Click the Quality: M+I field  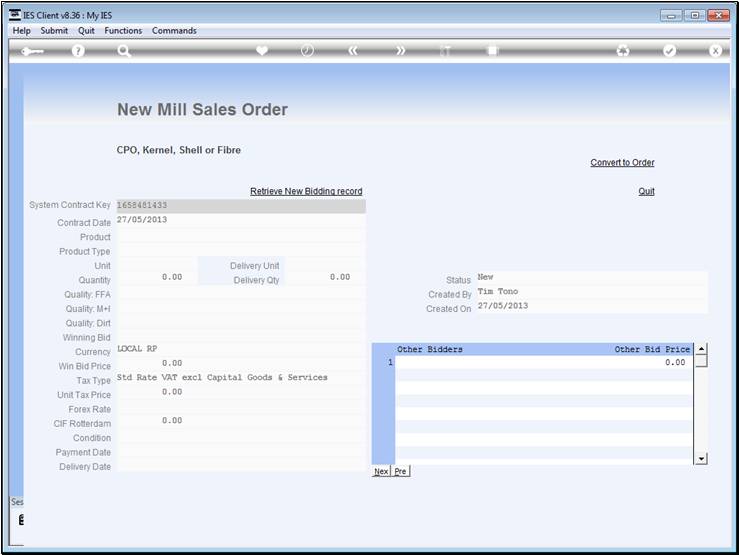pos(241,306)
